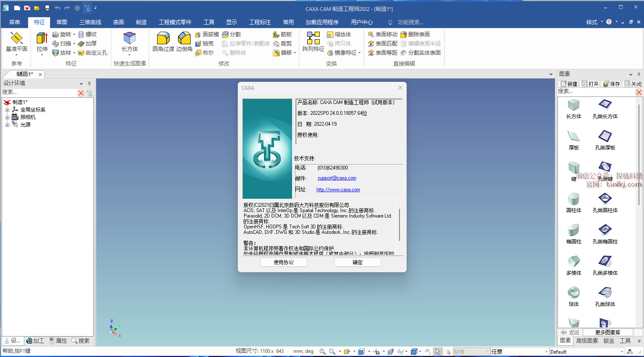Pin the 设计环境 panel
Screen dimensions: 644x357
pyautogui.click(x=89, y=84)
